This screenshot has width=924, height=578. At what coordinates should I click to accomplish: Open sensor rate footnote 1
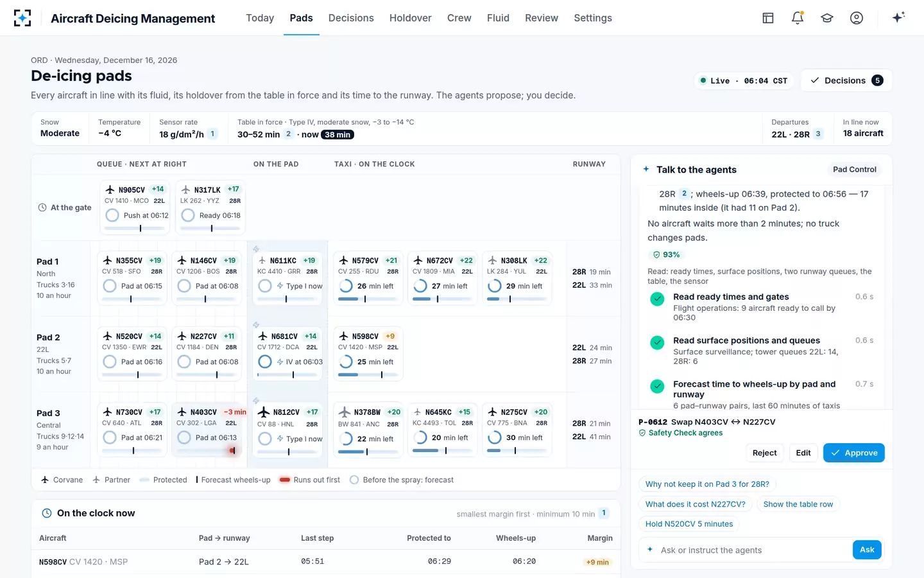212,134
